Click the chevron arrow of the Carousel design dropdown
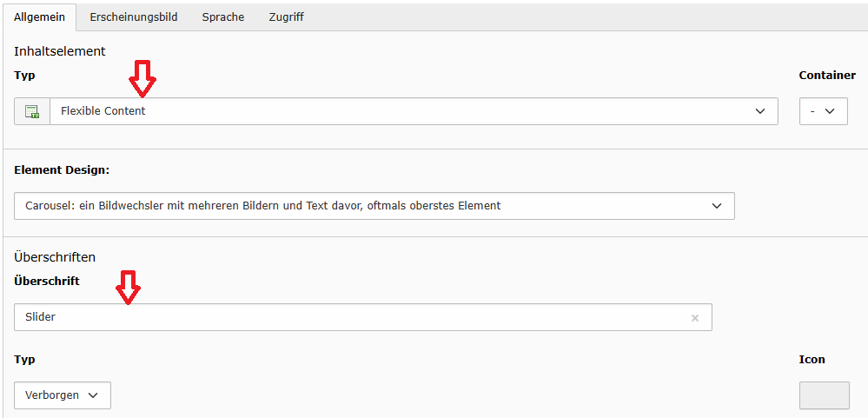Image resolution: width=868 pixels, height=418 pixels. [x=717, y=206]
